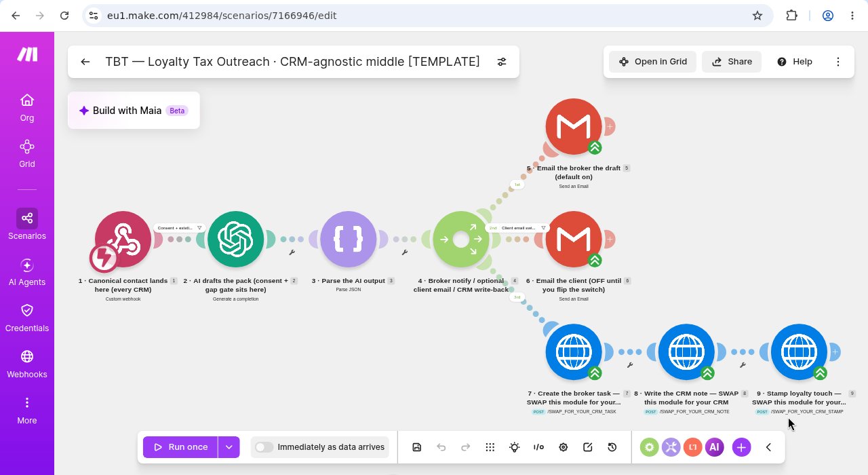
Task: Open Webhooks in the sidebar
Action: (27, 364)
